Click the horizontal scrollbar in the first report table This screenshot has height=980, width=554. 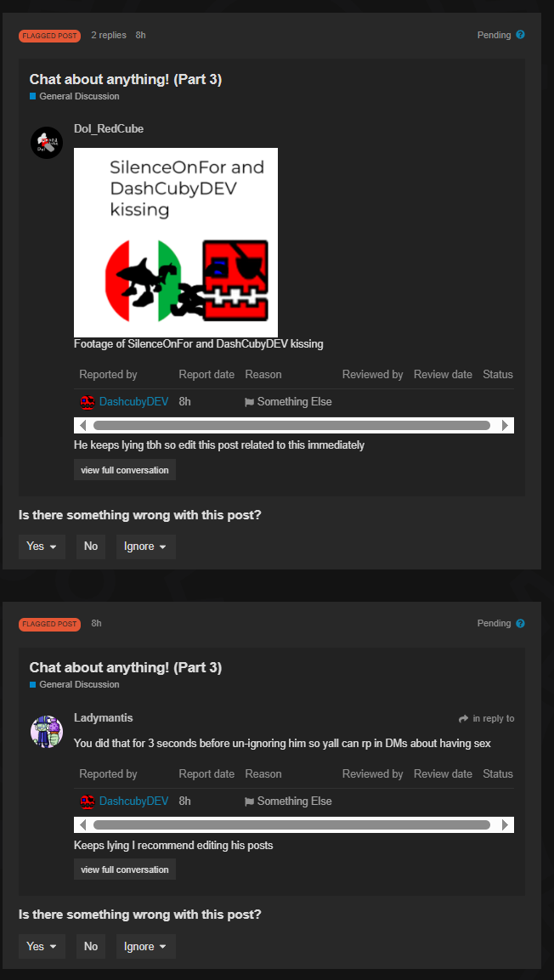[x=291, y=426]
